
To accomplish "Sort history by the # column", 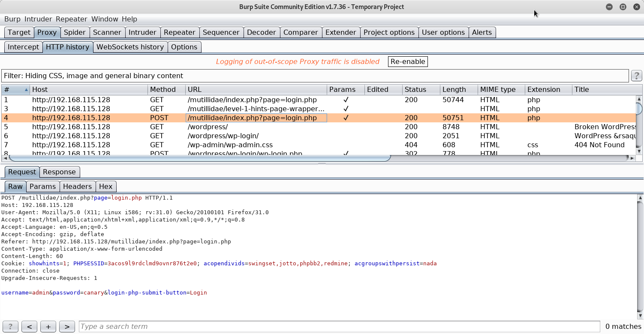I will (x=16, y=90).
